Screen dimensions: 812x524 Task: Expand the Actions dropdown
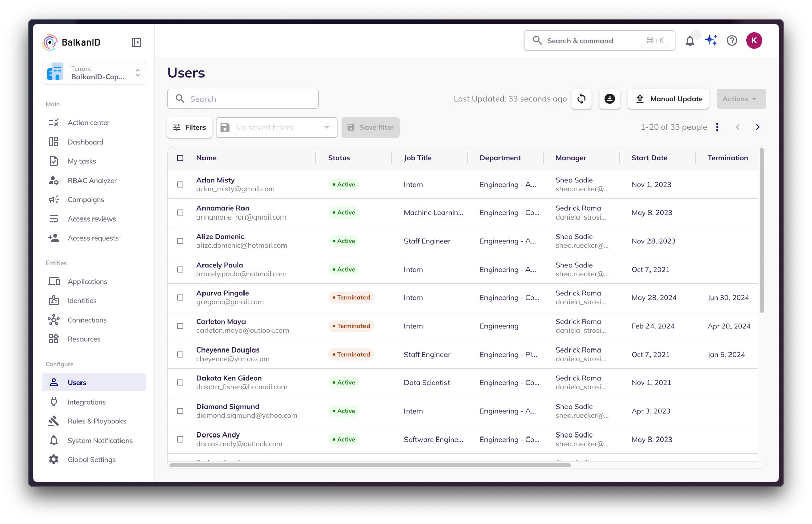click(x=741, y=99)
